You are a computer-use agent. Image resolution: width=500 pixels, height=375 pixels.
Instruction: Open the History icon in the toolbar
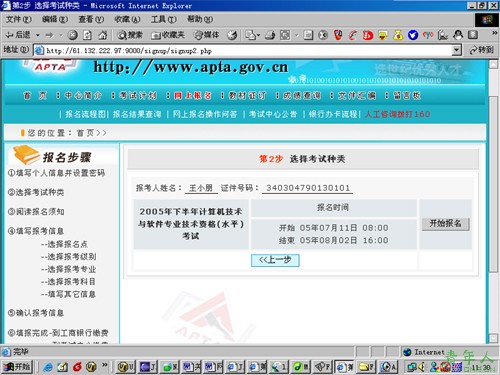(232, 35)
